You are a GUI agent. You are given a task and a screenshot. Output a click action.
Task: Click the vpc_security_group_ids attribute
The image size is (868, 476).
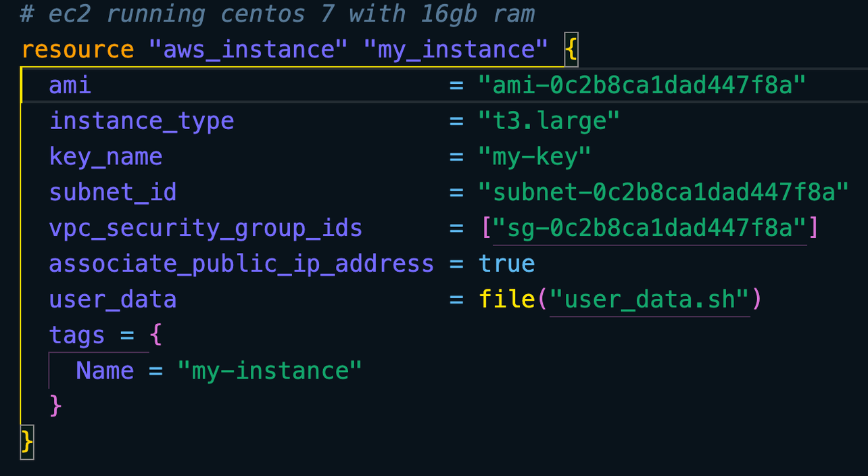pos(205,228)
